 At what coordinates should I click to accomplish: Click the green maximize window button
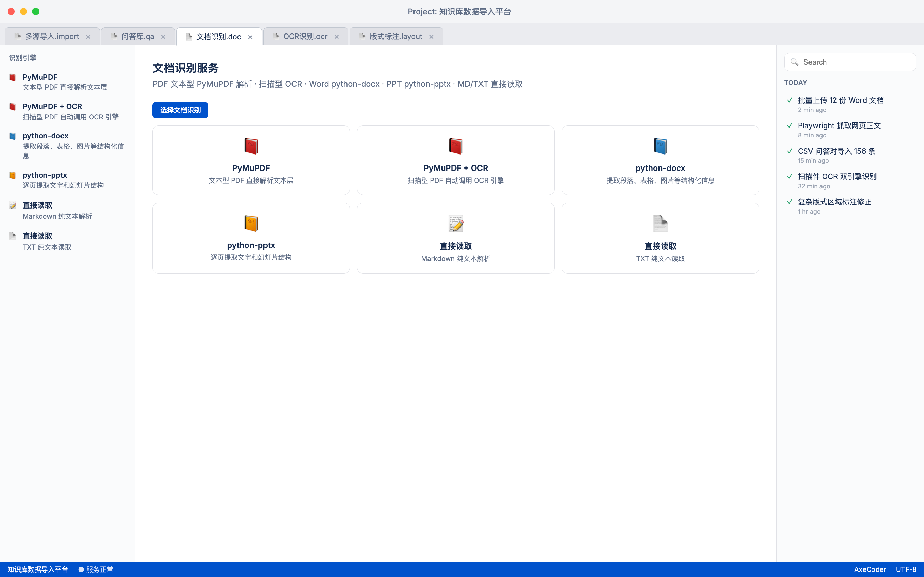tap(36, 11)
